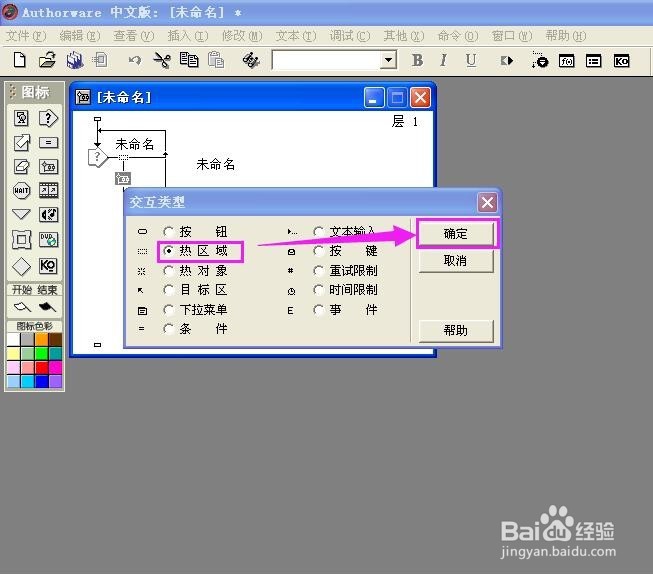The height and width of the screenshot is (575, 653).
Task: Click the Restart/run toolbar icon
Action: tap(507, 61)
